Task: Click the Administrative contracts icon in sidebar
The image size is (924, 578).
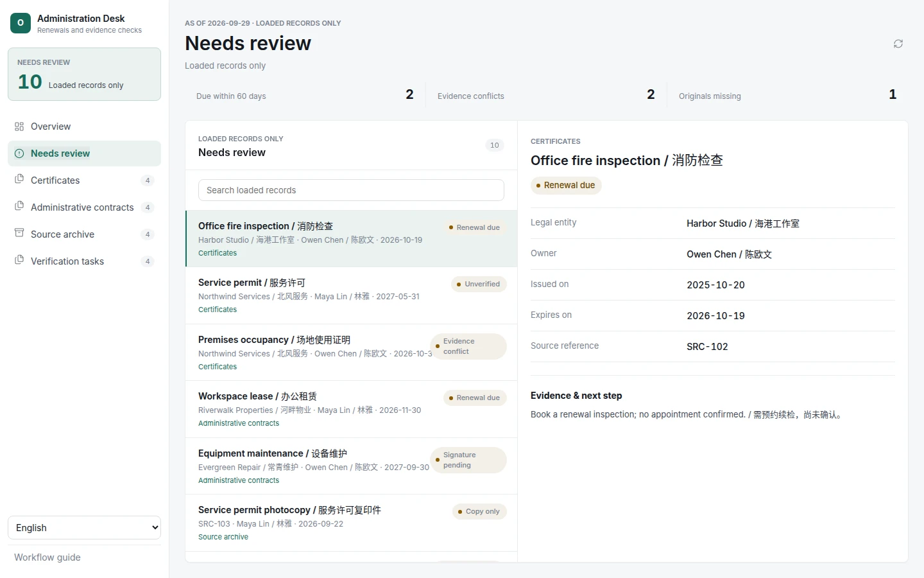Action: [x=19, y=206]
